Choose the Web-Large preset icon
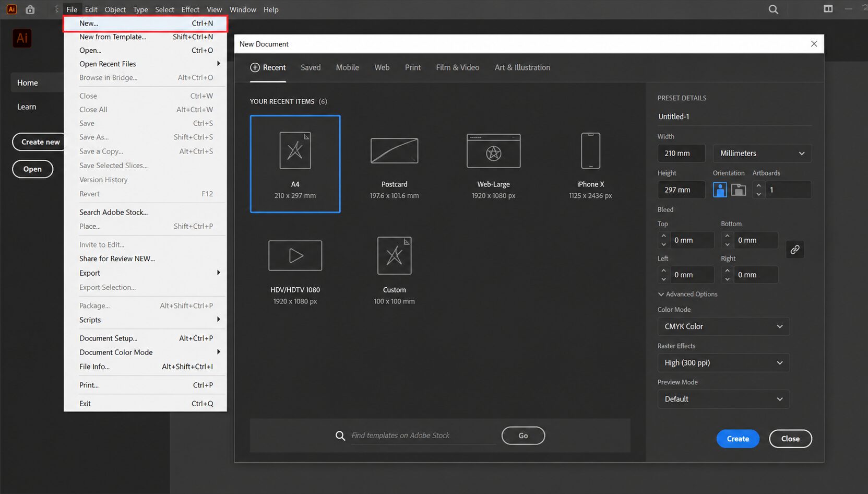This screenshot has width=868, height=494. click(493, 151)
